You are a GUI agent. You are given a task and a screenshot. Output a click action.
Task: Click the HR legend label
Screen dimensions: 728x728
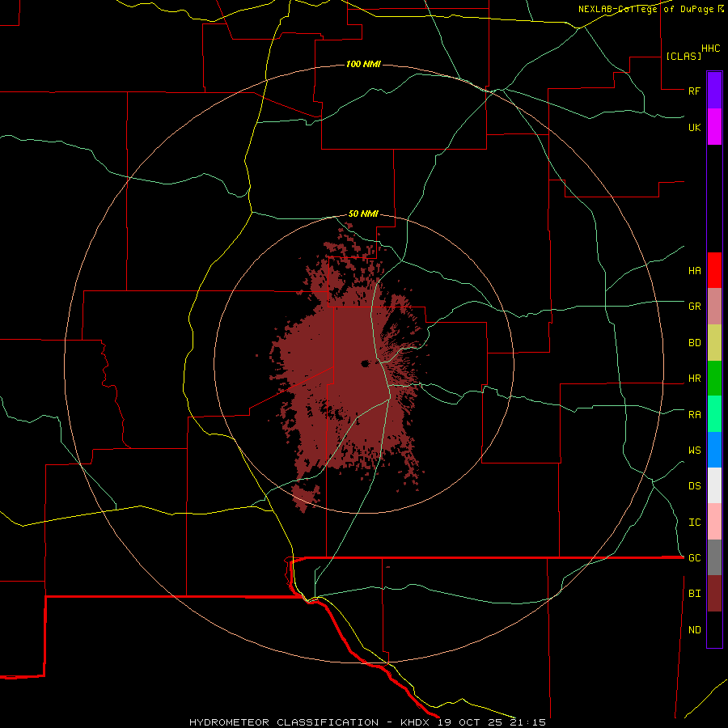pos(694,379)
